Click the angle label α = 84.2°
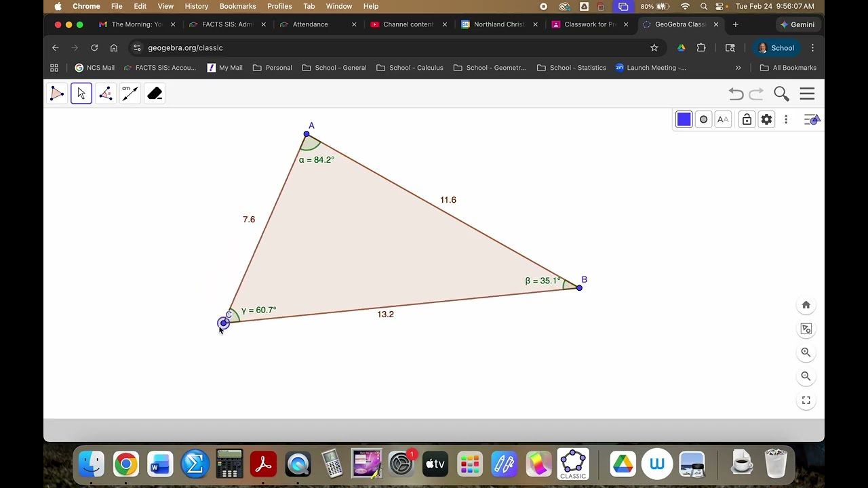The width and height of the screenshot is (868, 488). (x=317, y=160)
